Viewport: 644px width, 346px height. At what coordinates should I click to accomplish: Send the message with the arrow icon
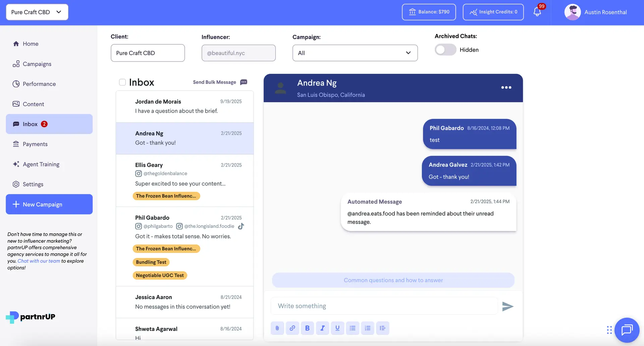[508, 306]
